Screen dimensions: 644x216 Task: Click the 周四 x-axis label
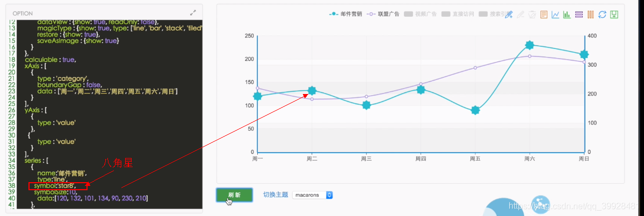pyautogui.click(x=421, y=158)
